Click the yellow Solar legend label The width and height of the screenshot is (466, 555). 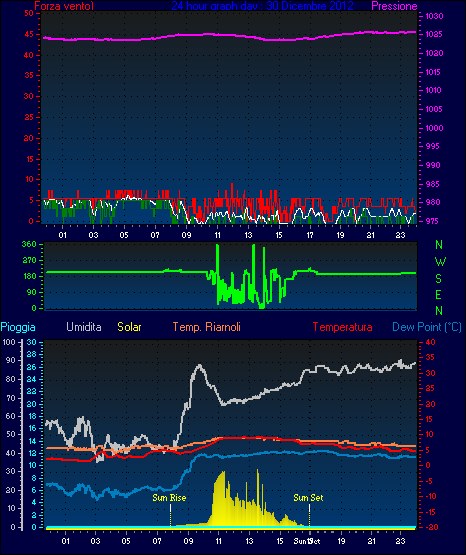coord(130,327)
